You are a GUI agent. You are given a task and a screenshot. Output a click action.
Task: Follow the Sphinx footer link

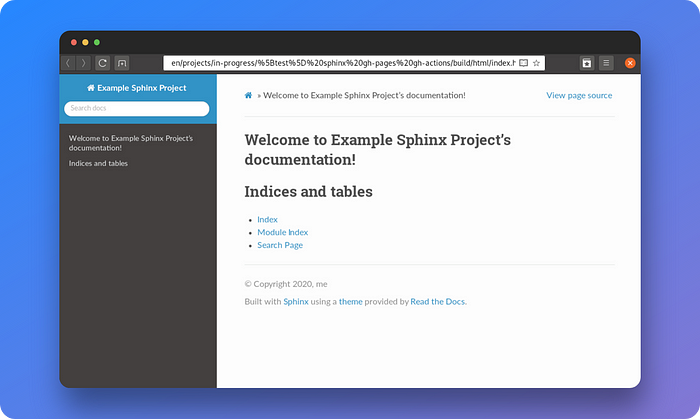(296, 302)
